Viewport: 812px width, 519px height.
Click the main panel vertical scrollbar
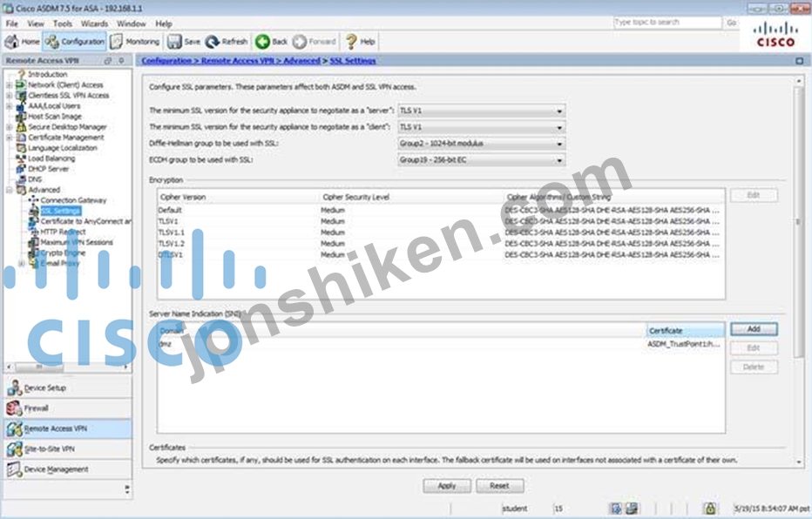click(798, 223)
